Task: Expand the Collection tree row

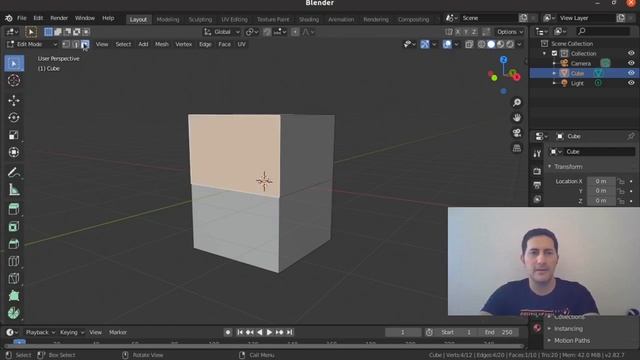Action: pos(544,53)
